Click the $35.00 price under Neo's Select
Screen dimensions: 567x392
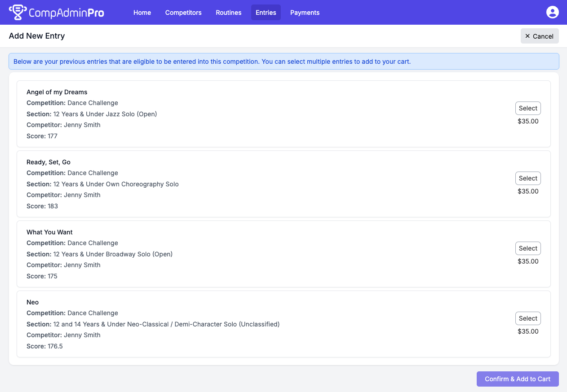coord(527,331)
